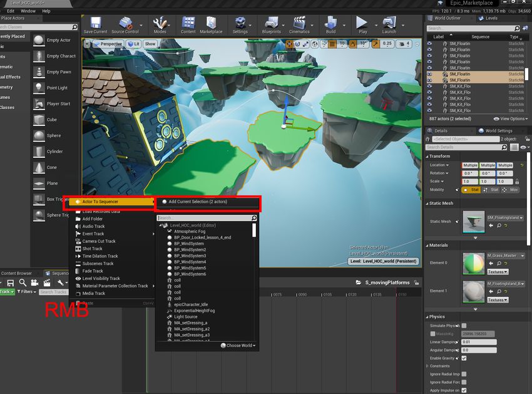532x394 pixels.
Task: Select the Cylinder shape icon
Action: 39,152
